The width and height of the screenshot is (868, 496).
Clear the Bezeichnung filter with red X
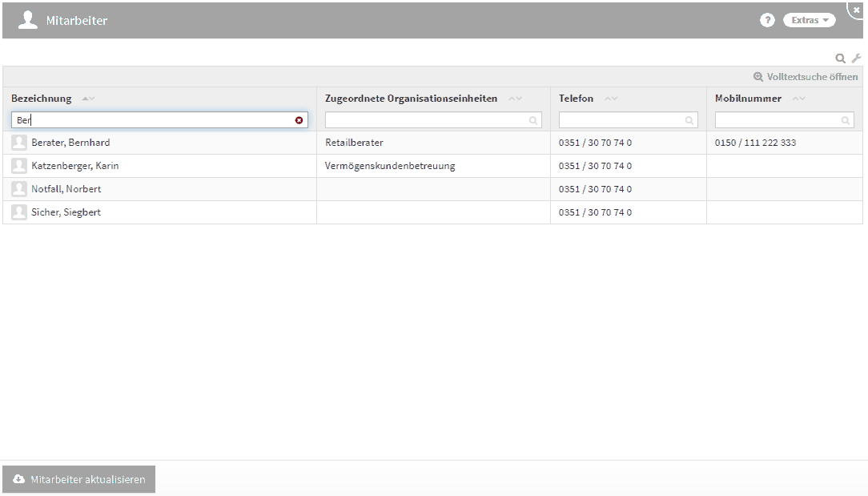(x=299, y=120)
